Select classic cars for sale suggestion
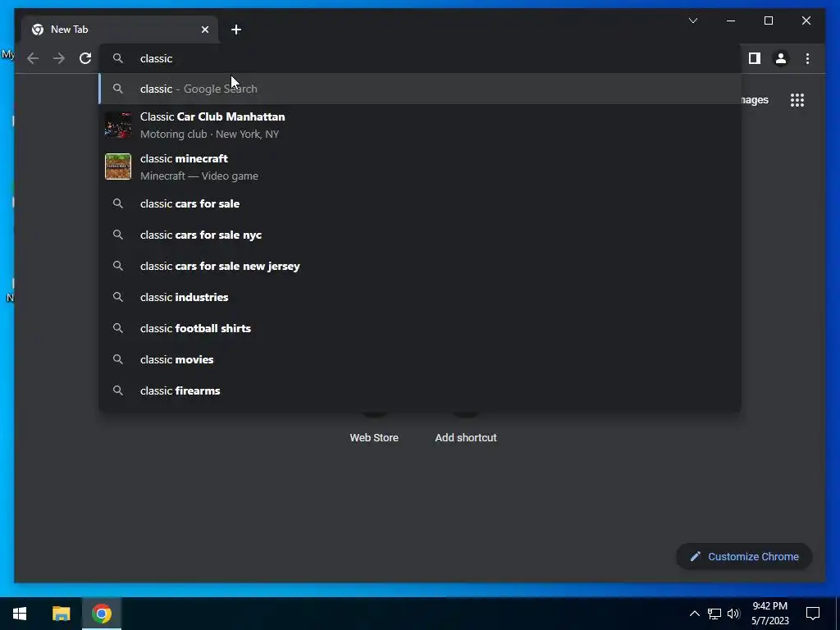Image resolution: width=840 pixels, height=630 pixels. click(x=420, y=203)
